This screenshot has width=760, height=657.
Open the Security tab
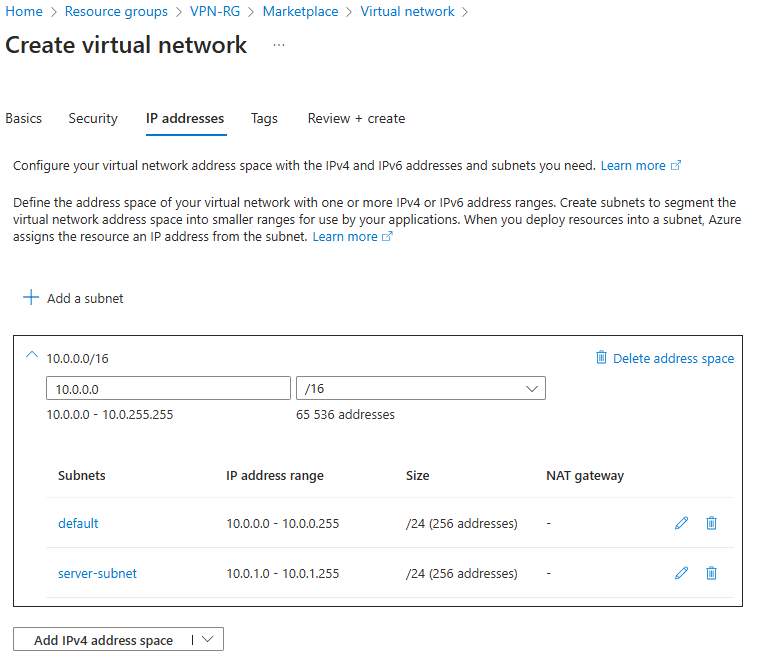click(93, 118)
